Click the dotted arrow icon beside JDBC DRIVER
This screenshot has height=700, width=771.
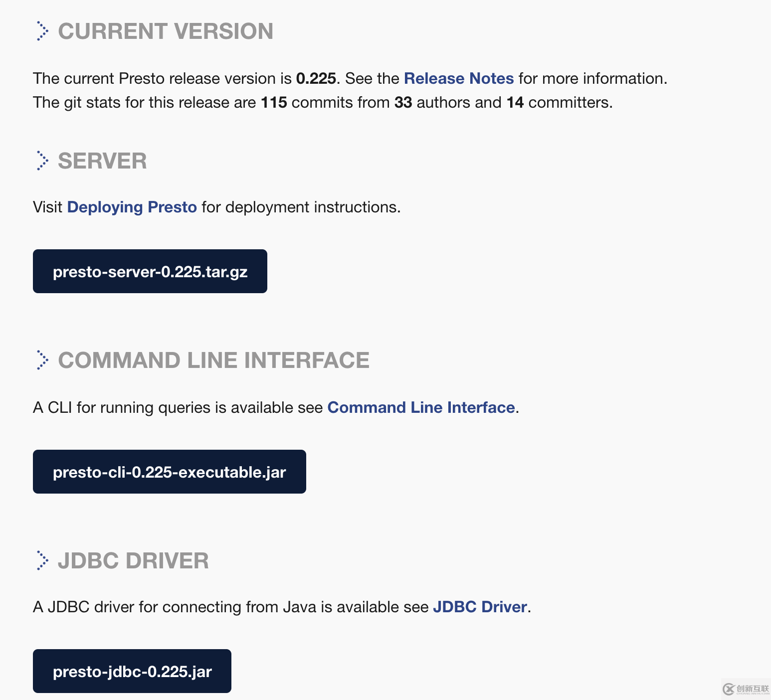coord(42,560)
